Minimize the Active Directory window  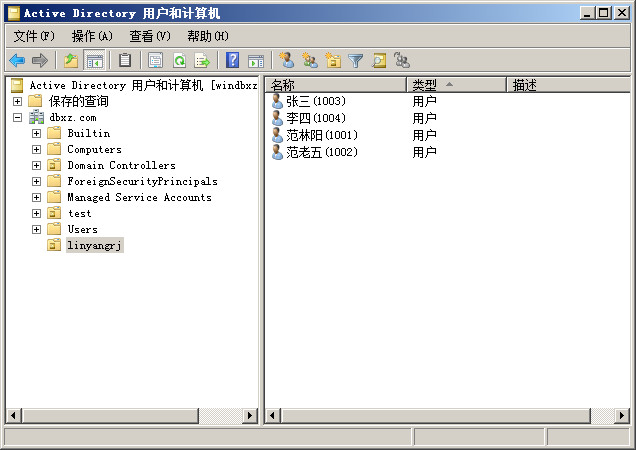[x=587, y=13]
